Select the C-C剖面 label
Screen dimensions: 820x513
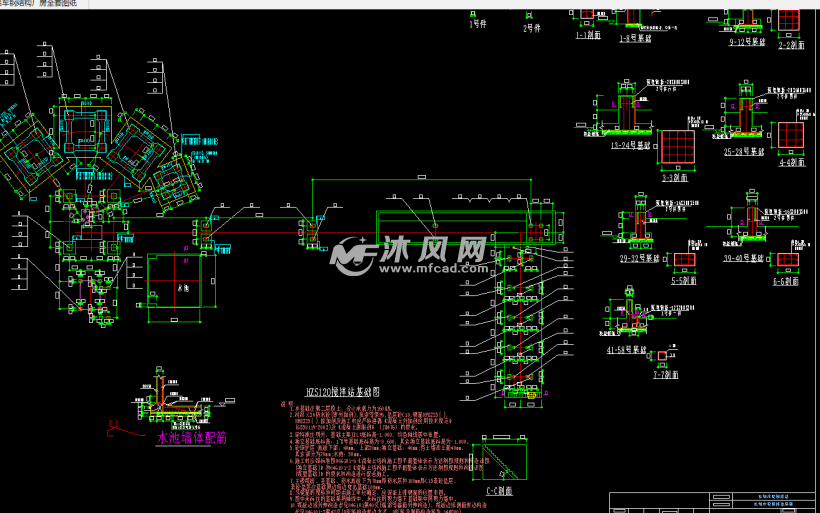[x=499, y=491]
